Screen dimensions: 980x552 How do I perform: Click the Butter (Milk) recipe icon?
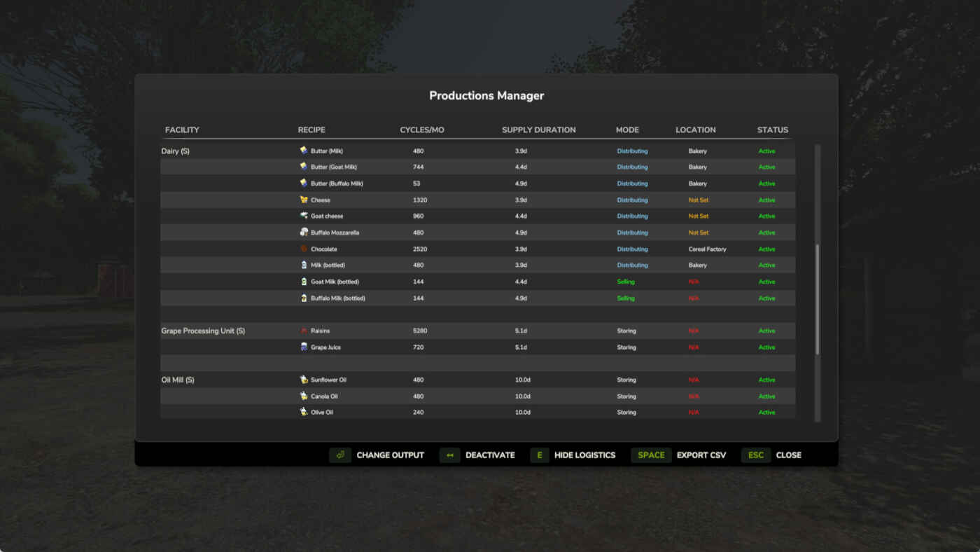tap(304, 151)
